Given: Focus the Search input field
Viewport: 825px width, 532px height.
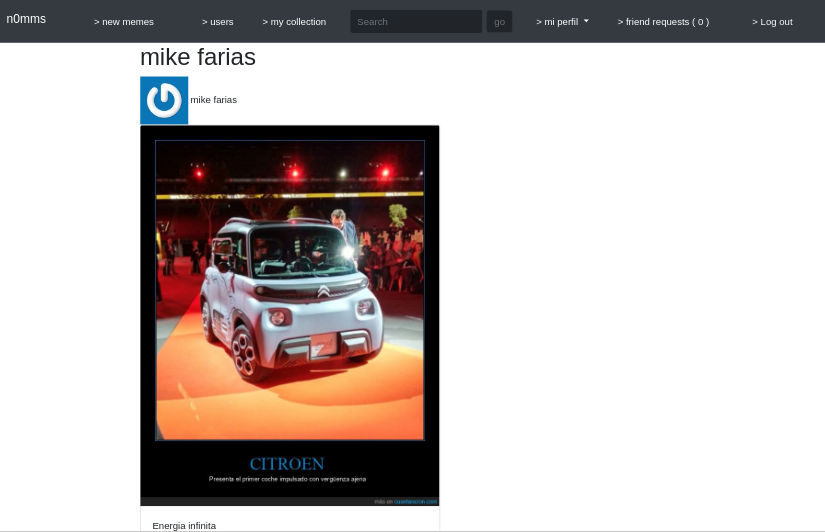Looking at the screenshot, I should [x=416, y=22].
